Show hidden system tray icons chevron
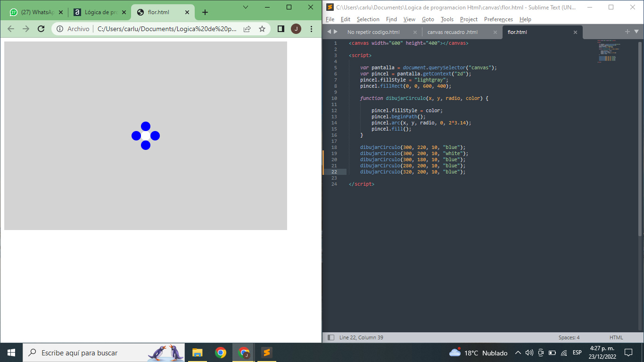644x362 pixels. click(518, 353)
